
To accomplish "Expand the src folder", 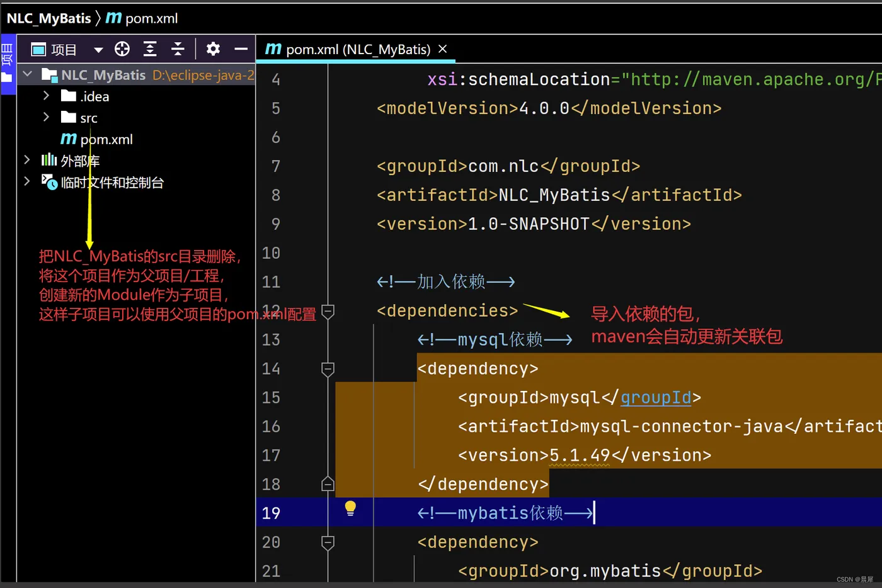I will pyautogui.click(x=46, y=117).
